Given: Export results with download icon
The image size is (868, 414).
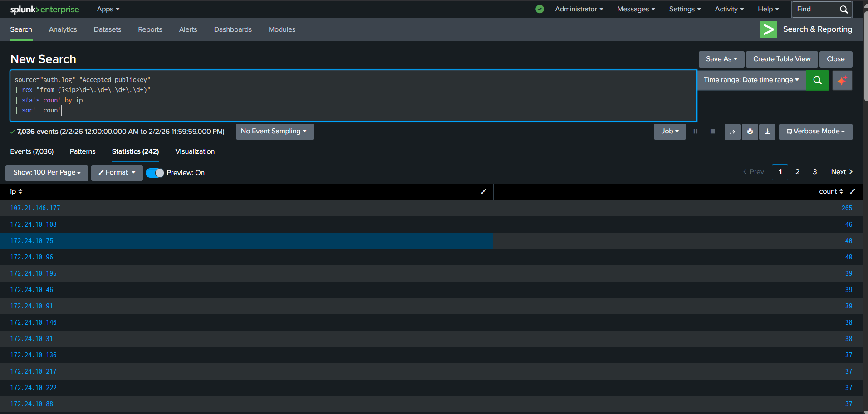Looking at the screenshot, I should pyautogui.click(x=767, y=132).
